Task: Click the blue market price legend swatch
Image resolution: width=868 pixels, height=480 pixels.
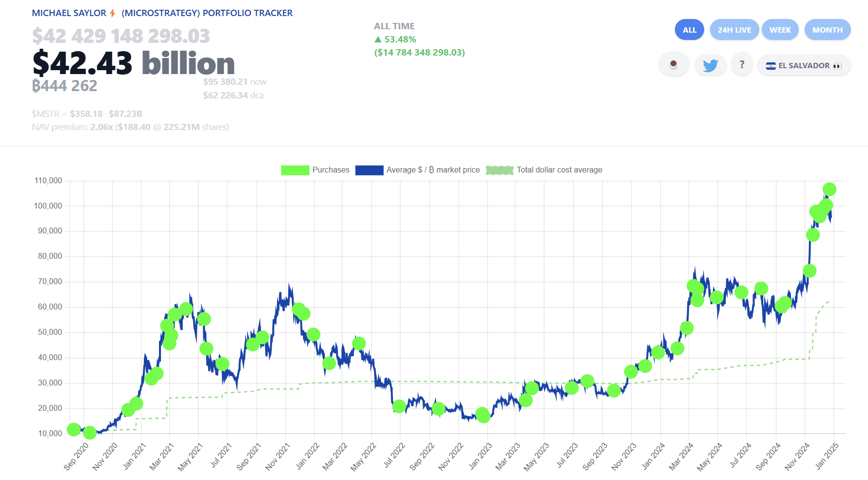Action: pyautogui.click(x=369, y=170)
